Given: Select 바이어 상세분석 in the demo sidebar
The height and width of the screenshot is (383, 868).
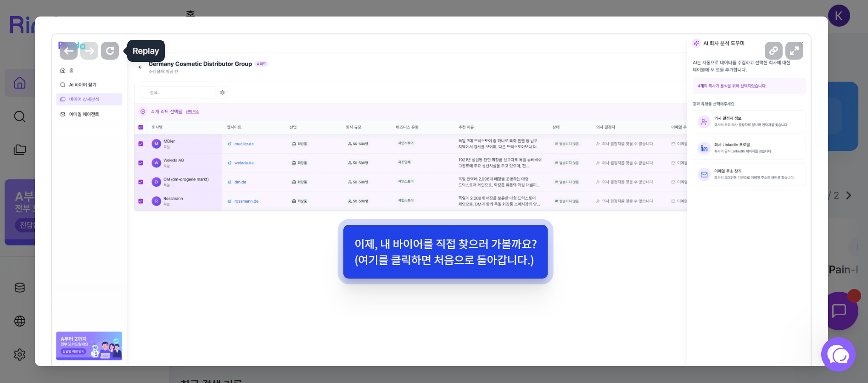Looking at the screenshot, I should coord(89,100).
